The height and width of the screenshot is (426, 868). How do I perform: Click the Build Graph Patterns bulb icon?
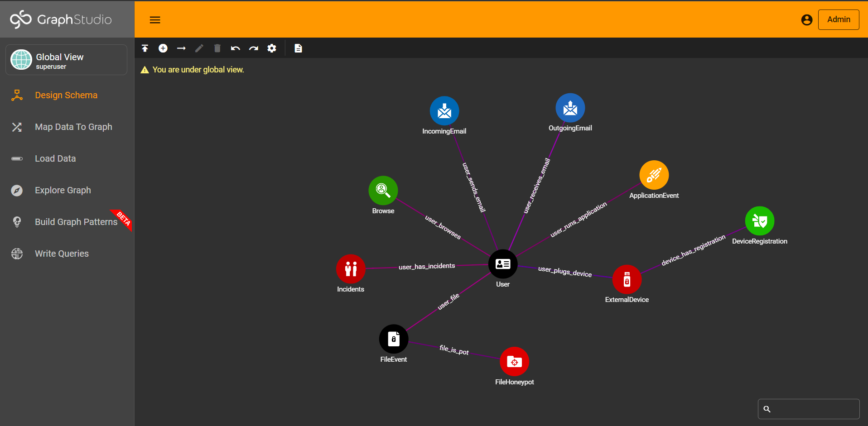coord(17,222)
